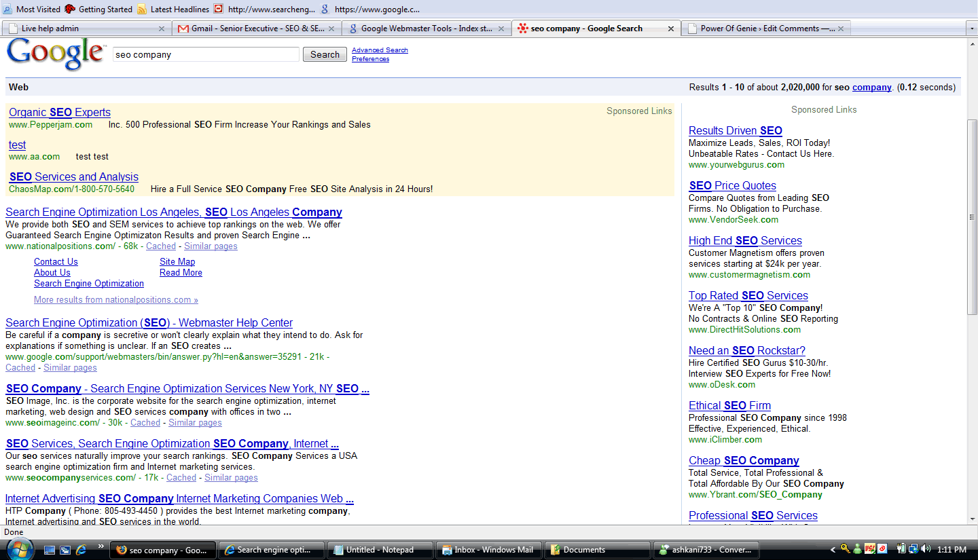The image size is (978, 560).
Task: Click the vertical scrollbar thumb
Action: (x=972, y=217)
